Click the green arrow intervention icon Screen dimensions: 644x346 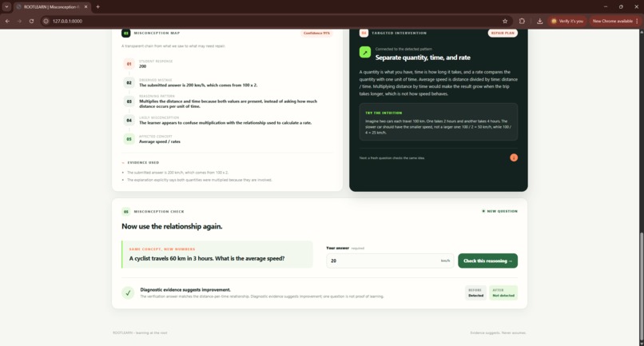[x=364, y=52]
